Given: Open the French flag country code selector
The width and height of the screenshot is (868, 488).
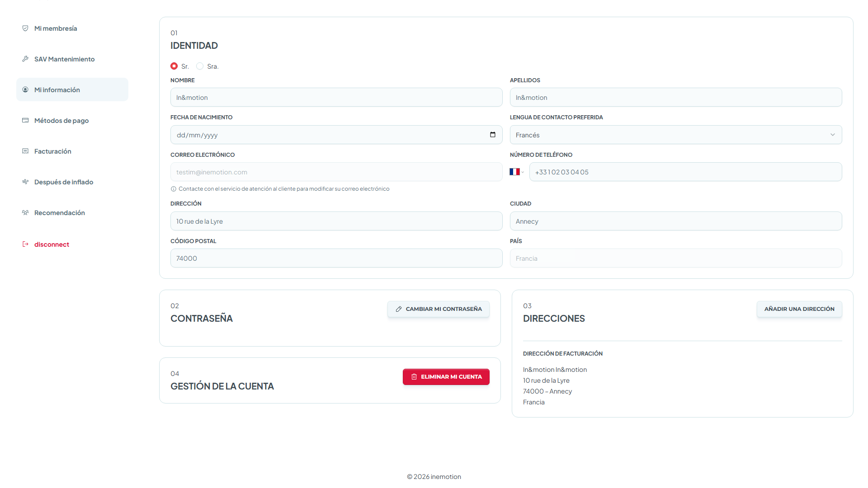Looking at the screenshot, I should point(517,172).
